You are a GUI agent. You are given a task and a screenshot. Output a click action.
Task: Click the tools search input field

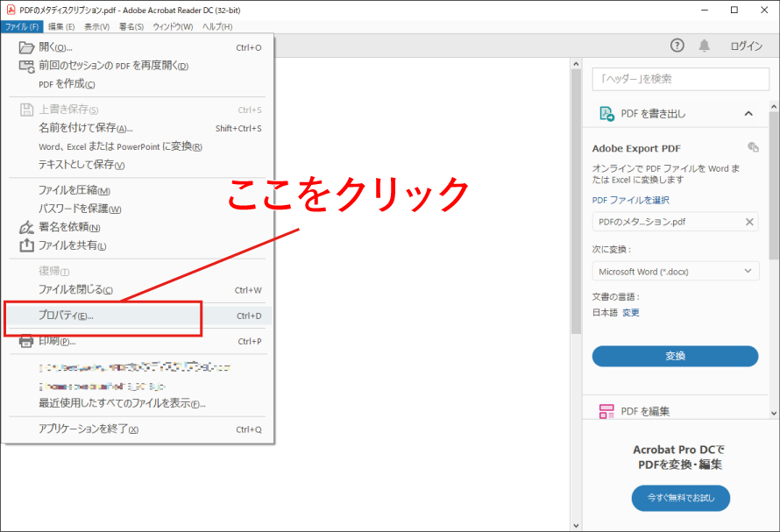(x=680, y=79)
